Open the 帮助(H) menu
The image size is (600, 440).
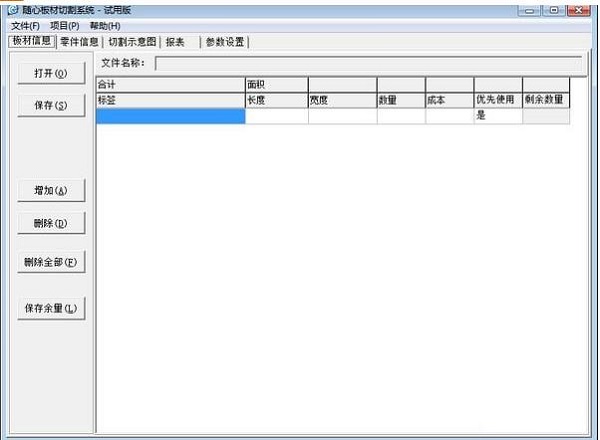click(x=105, y=26)
